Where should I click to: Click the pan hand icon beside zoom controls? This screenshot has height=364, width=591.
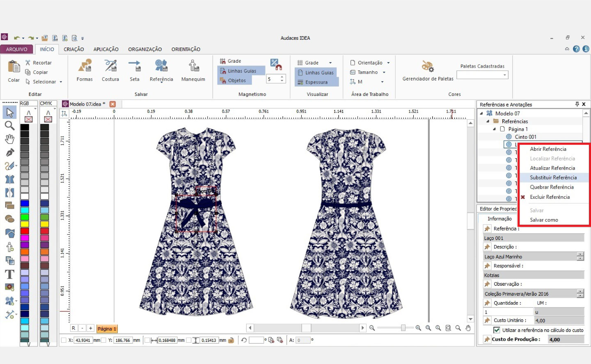[468, 328]
